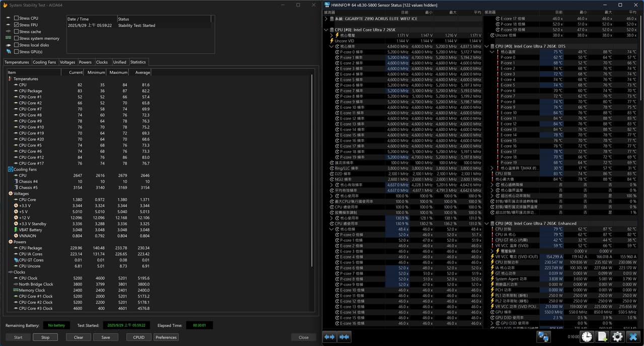Click the Memory Clock row icon

tap(16, 291)
